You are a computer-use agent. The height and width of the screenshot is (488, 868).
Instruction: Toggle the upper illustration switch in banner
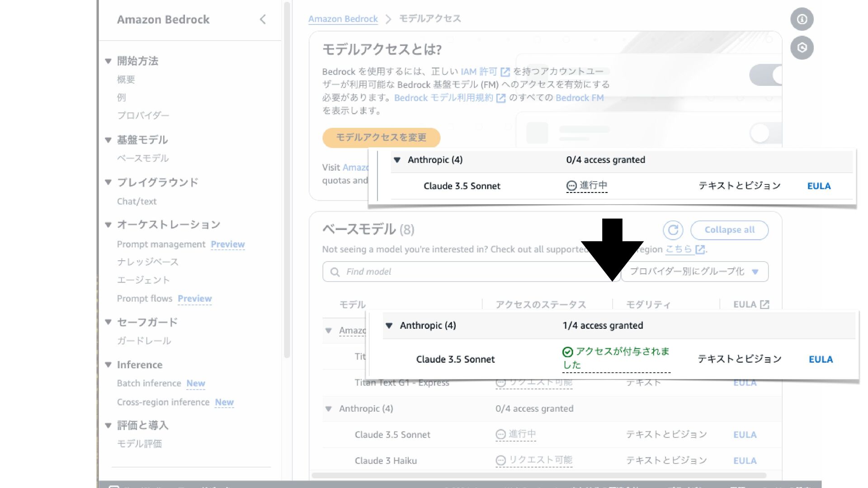765,75
